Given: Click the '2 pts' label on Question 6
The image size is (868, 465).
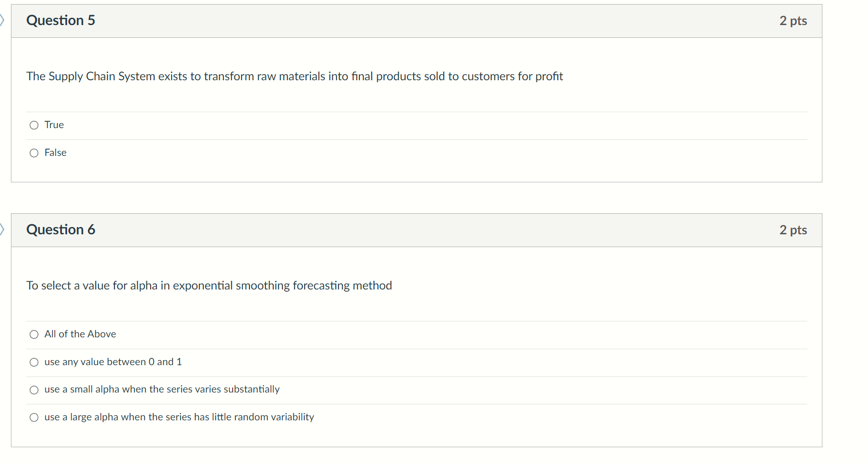Looking at the screenshot, I should point(793,230).
